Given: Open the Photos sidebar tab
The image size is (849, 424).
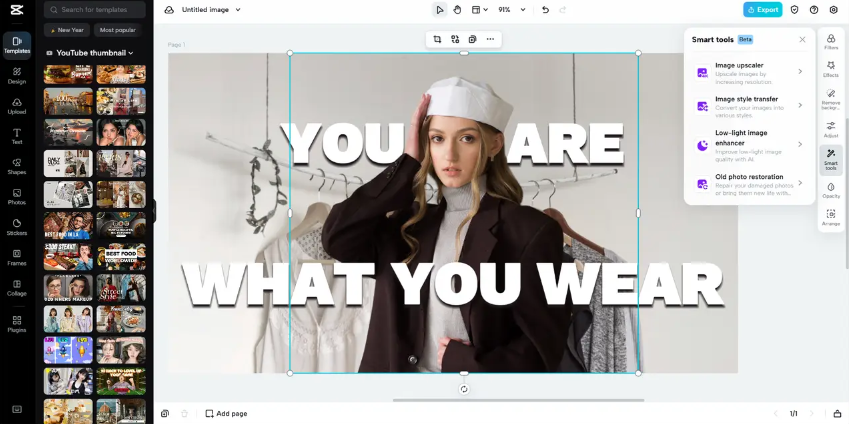Looking at the screenshot, I should (x=17, y=197).
